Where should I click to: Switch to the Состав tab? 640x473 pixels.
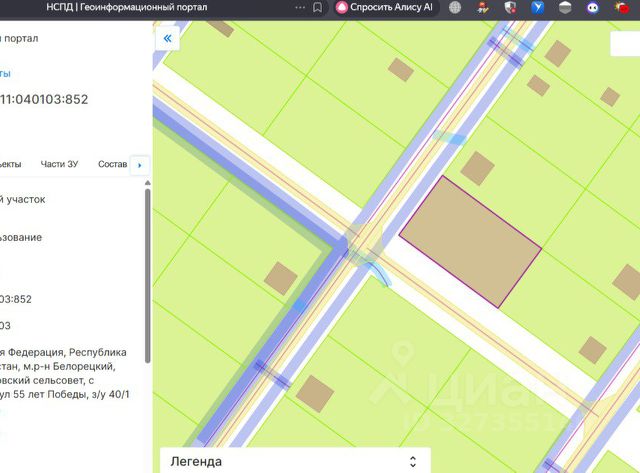coord(112,164)
